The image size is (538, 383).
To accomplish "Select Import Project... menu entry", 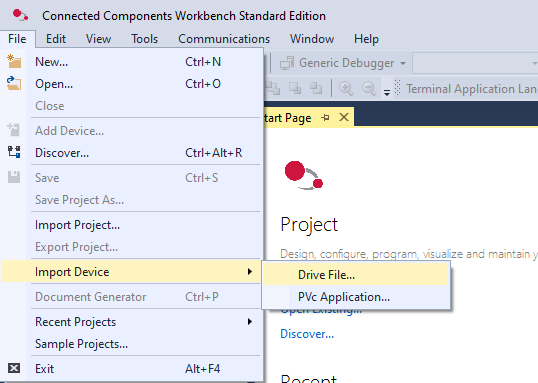I will 78,225.
